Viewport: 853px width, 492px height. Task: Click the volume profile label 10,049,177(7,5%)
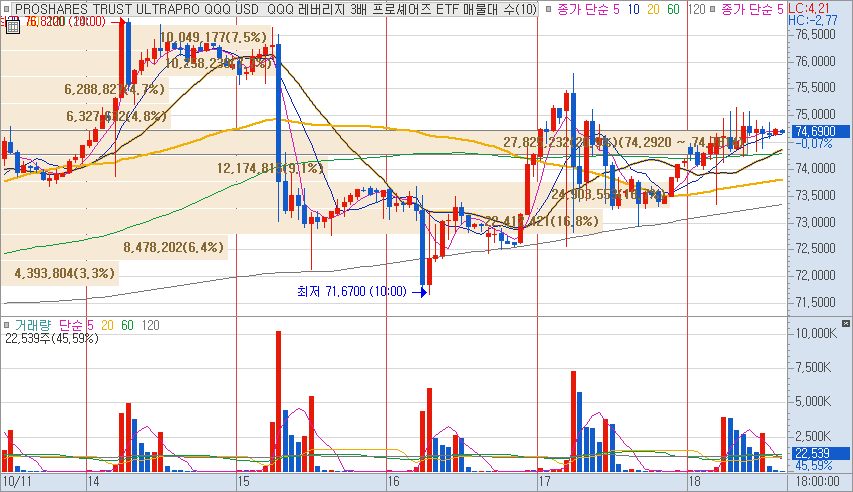tap(213, 37)
